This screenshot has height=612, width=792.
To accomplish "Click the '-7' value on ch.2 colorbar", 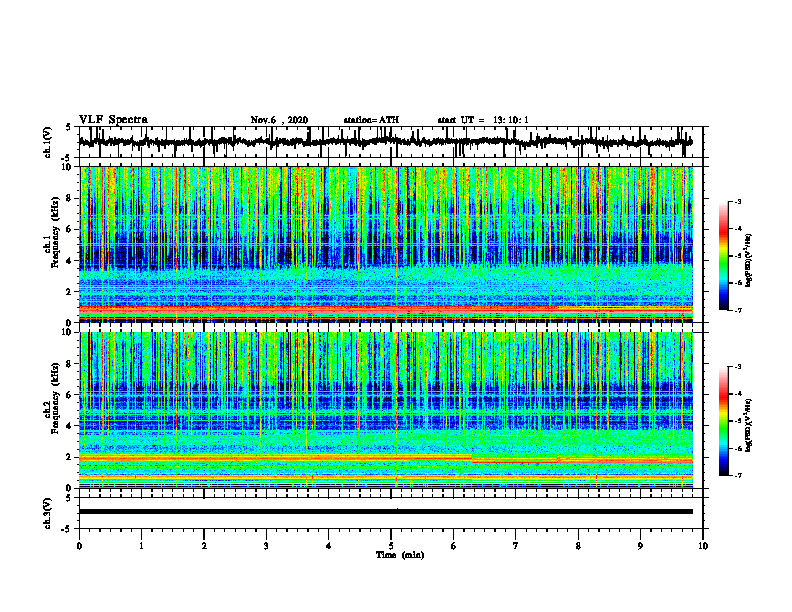I will point(738,475).
